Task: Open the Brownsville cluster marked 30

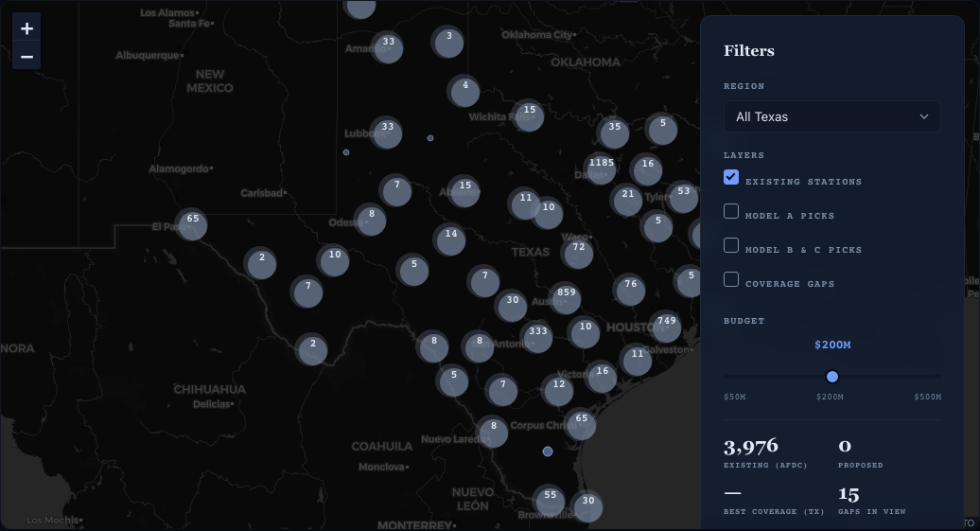Action: click(x=587, y=505)
